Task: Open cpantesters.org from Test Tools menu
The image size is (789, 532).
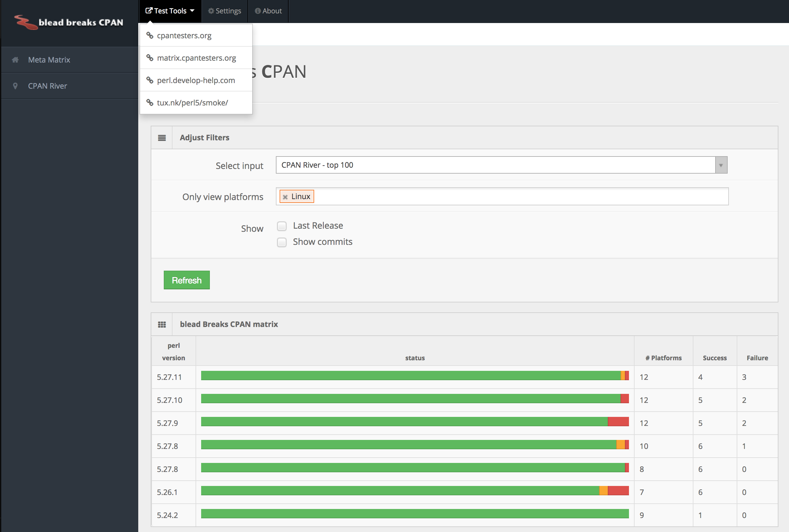Action: click(196, 35)
